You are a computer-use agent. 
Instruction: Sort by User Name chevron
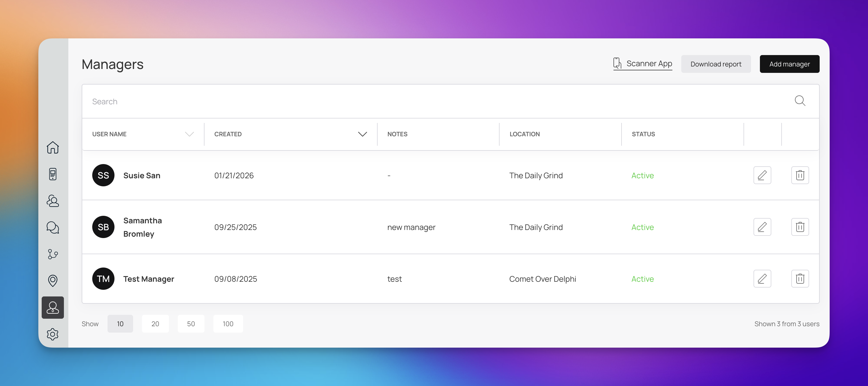click(x=189, y=134)
